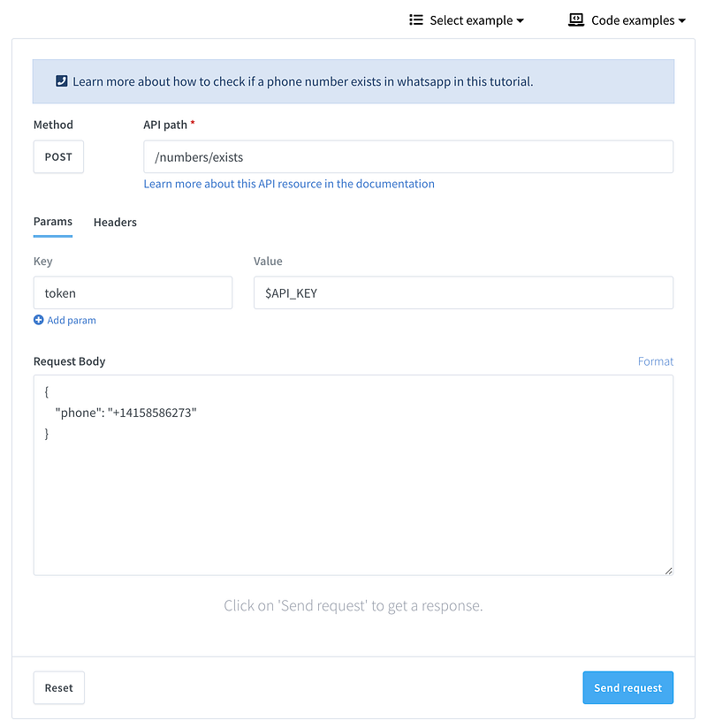Switch to the Headers tab
Image resolution: width=707 pixels, height=728 pixels.
pos(115,223)
